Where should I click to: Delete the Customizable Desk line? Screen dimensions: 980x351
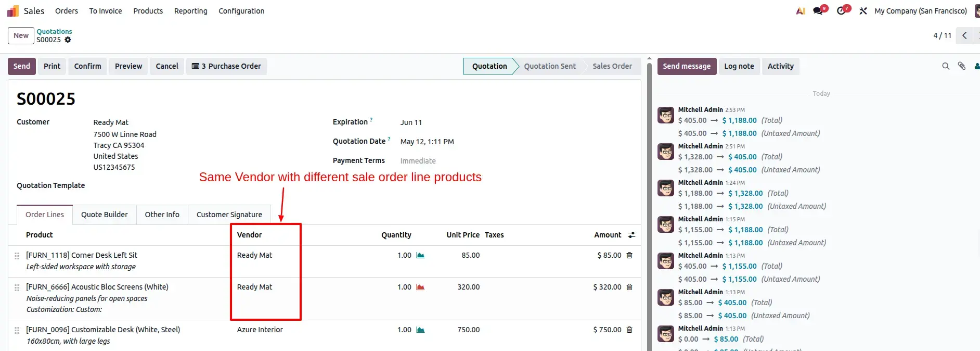point(629,330)
